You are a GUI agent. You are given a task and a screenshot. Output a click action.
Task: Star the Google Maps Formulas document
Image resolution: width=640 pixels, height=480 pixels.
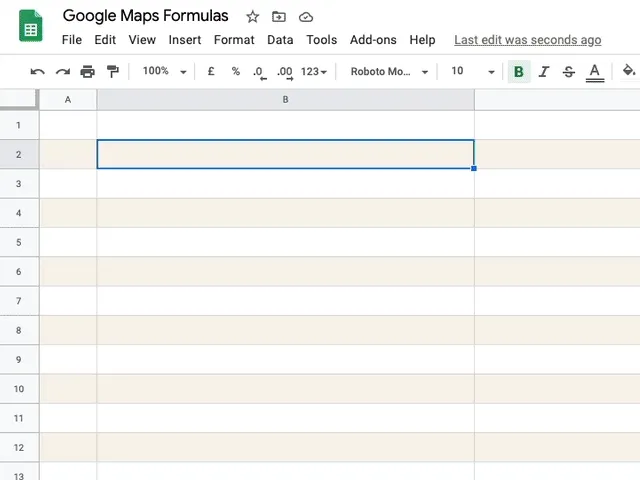(x=253, y=17)
